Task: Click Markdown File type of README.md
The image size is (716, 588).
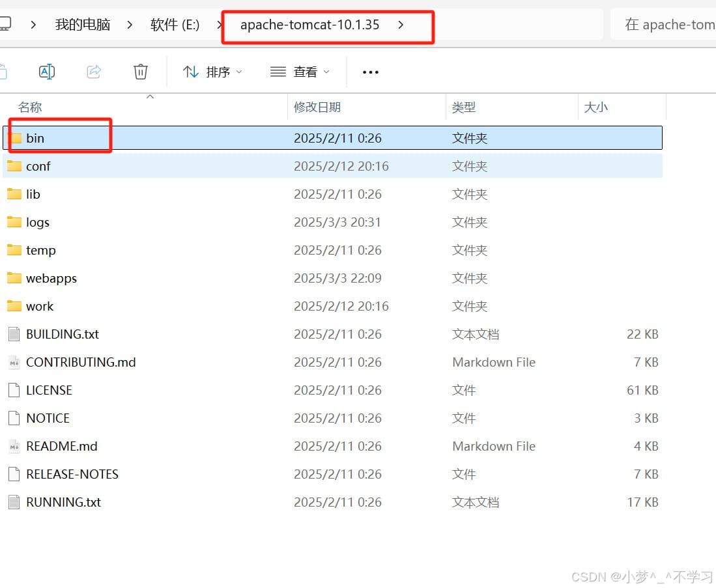Action: click(494, 446)
